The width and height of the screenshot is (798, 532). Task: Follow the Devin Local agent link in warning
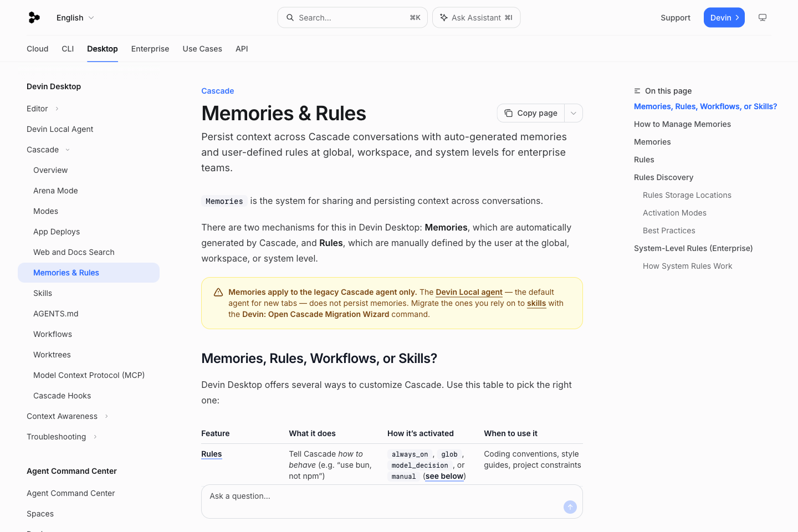tap(469, 292)
